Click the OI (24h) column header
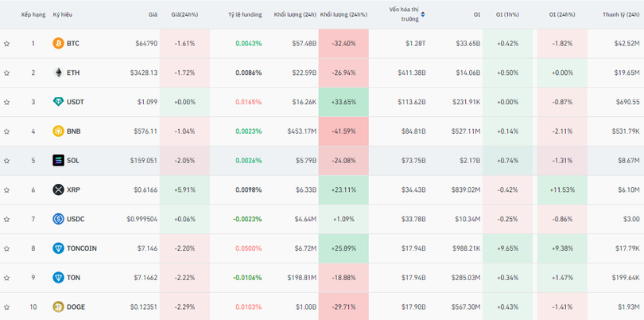The width and height of the screenshot is (644, 320). tap(561, 14)
